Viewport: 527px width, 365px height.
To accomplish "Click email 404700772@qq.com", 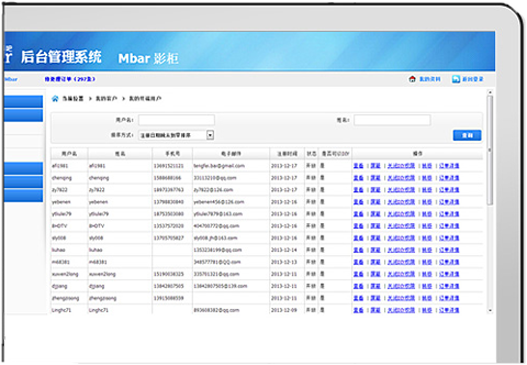I will (x=216, y=226).
